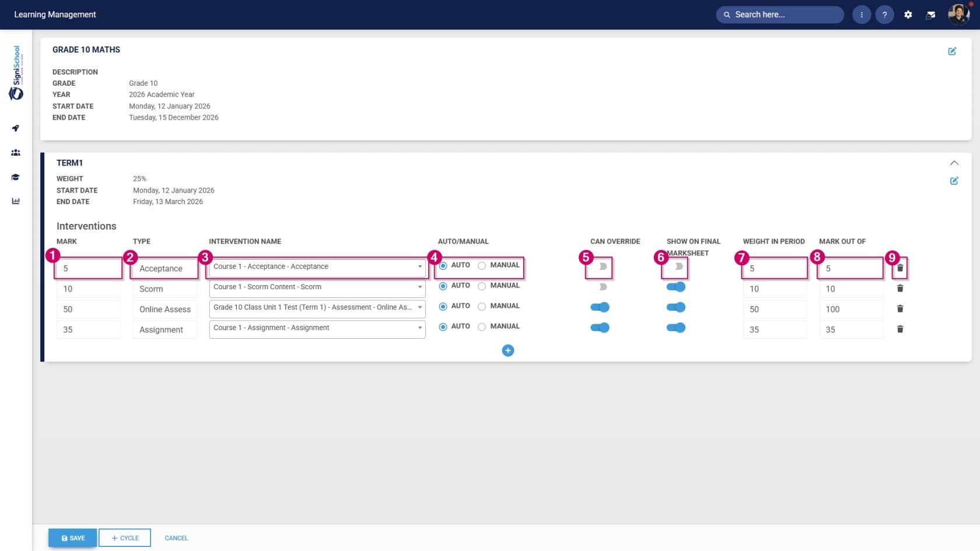This screenshot has width=980, height=551.
Task: Open the messages envelope icon
Action: pyautogui.click(x=931, y=15)
